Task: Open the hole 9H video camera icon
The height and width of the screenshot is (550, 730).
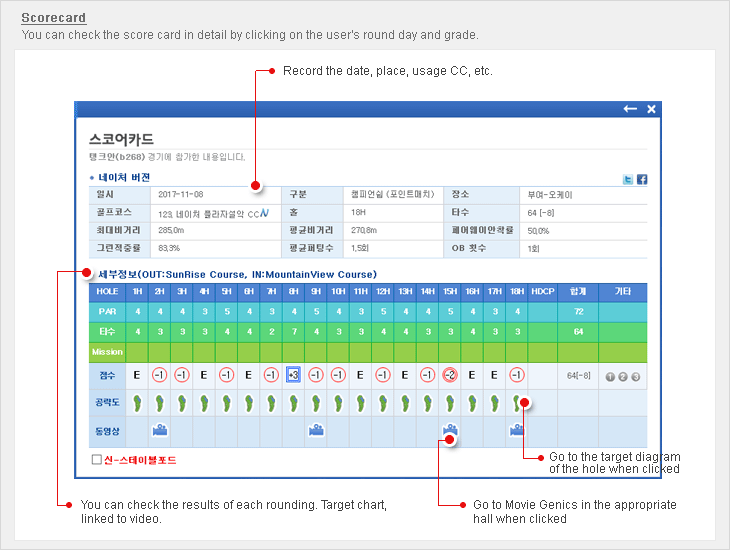Action: click(316, 430)
